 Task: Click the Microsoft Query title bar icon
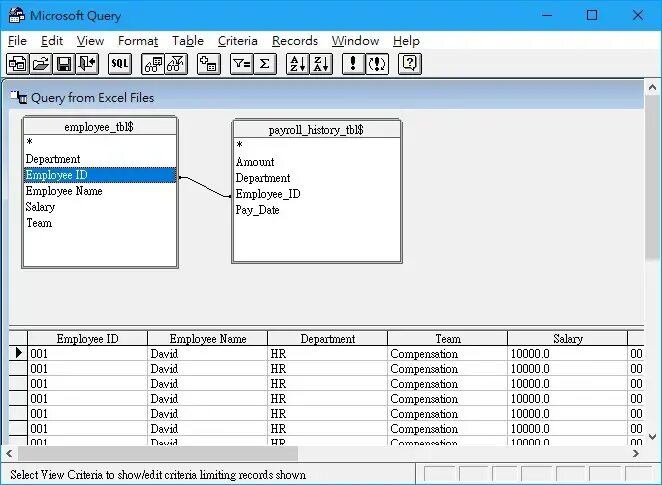coord(16,15)
